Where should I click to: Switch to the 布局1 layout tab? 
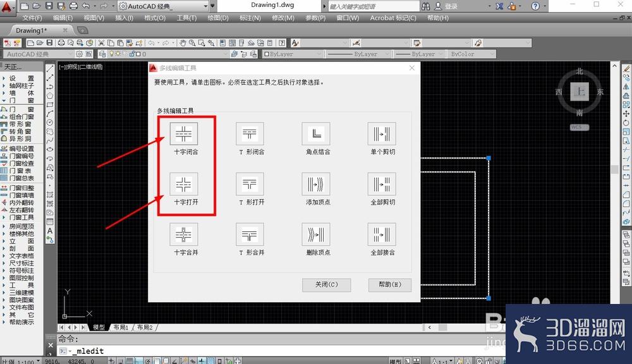(x=121, y=327)
